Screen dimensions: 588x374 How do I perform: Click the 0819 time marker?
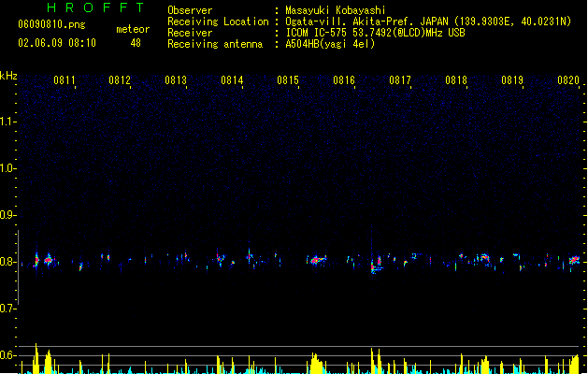512,80
